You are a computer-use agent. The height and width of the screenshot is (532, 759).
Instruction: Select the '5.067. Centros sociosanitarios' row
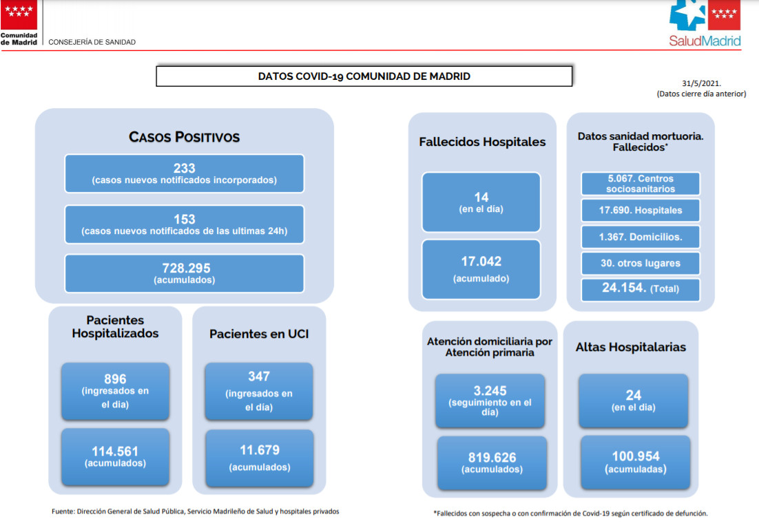(641, 184)
